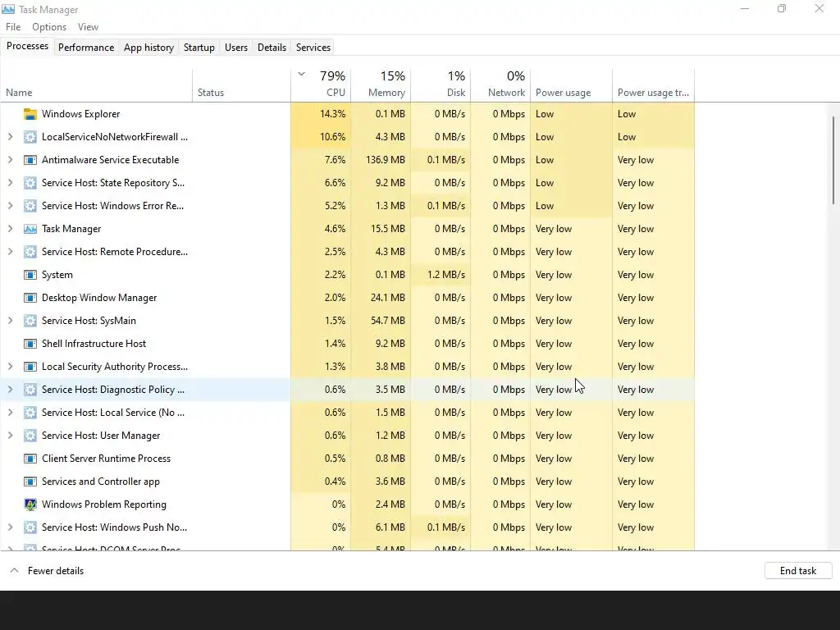Image resolution: width=840 pixels, height=630 pixels.
Task: Click the Remote Procedure service gear icon
Action: click(x=30, y=252)
